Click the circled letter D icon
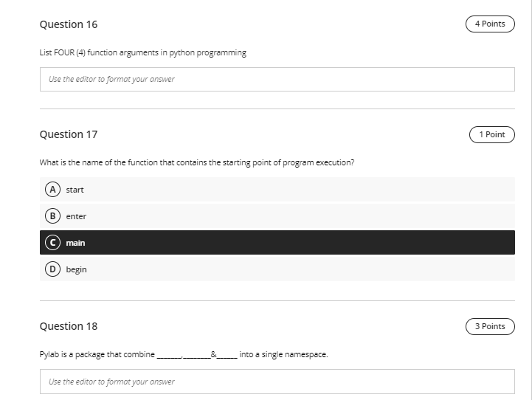Image resolution: width=532 pixels, height=400 pixels. coord(52,269)
